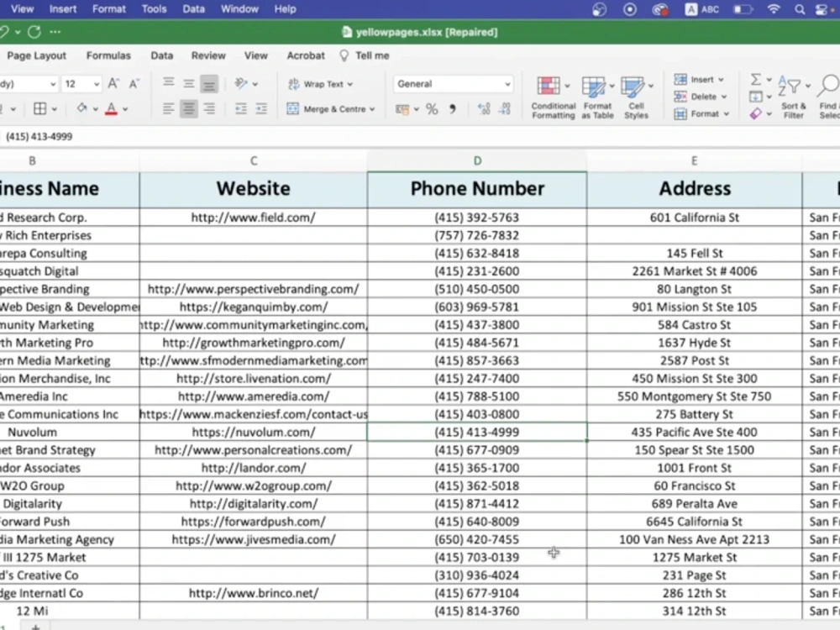Select column C header

tap(254, 160)
